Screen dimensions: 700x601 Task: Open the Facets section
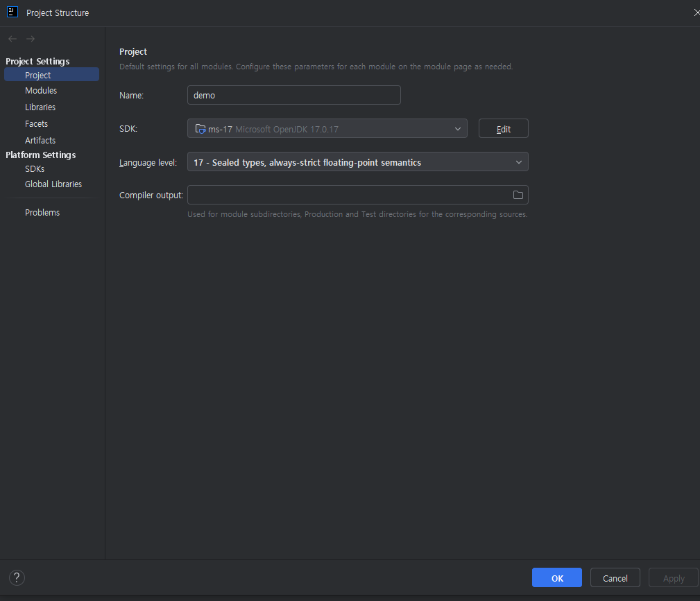pos(36,123)
